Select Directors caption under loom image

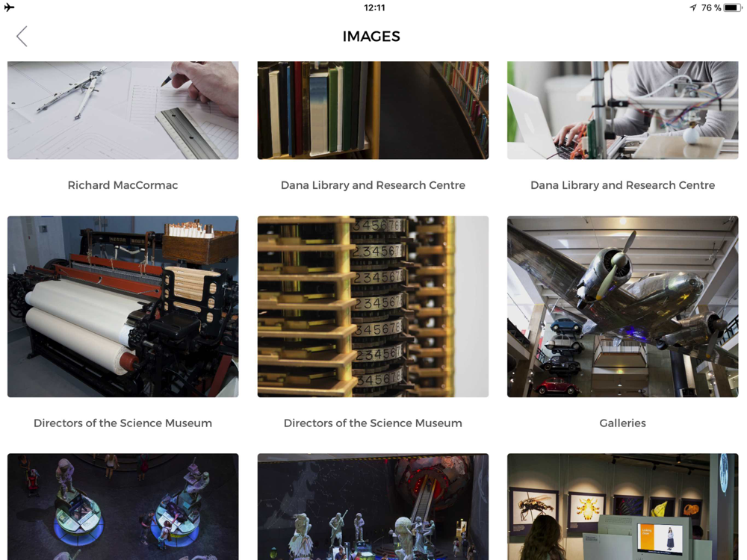click(123, 423)
